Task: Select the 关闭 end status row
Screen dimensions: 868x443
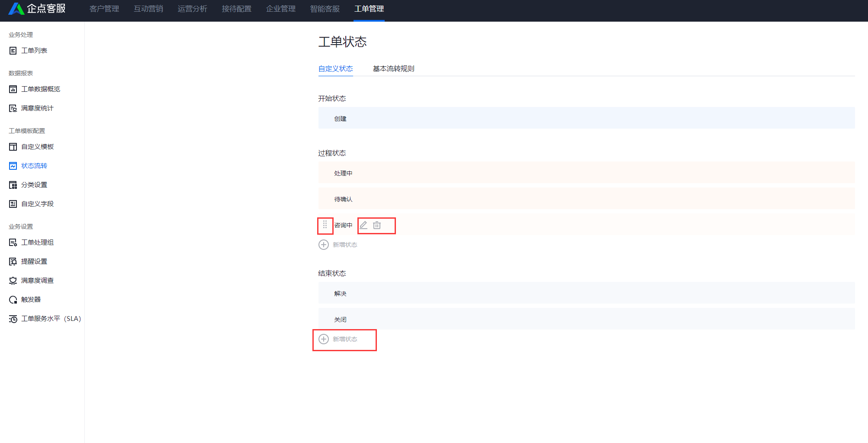Action: click(x=587, y=319)
